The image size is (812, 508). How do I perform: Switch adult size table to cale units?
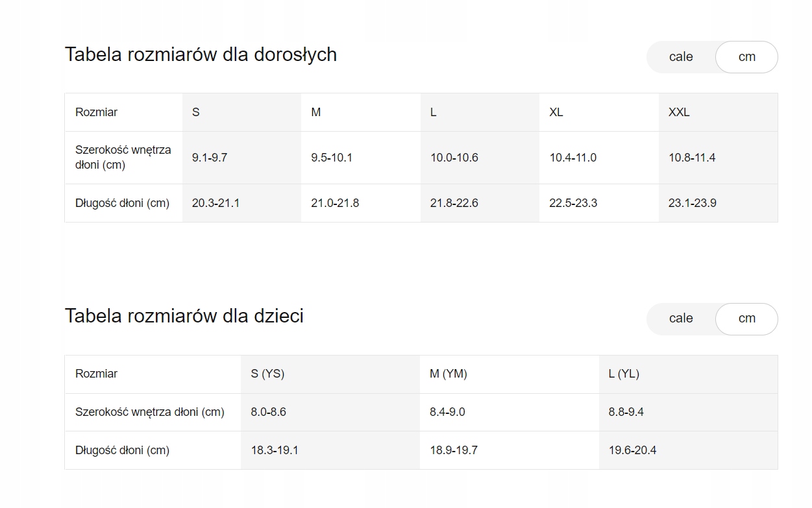681,57
